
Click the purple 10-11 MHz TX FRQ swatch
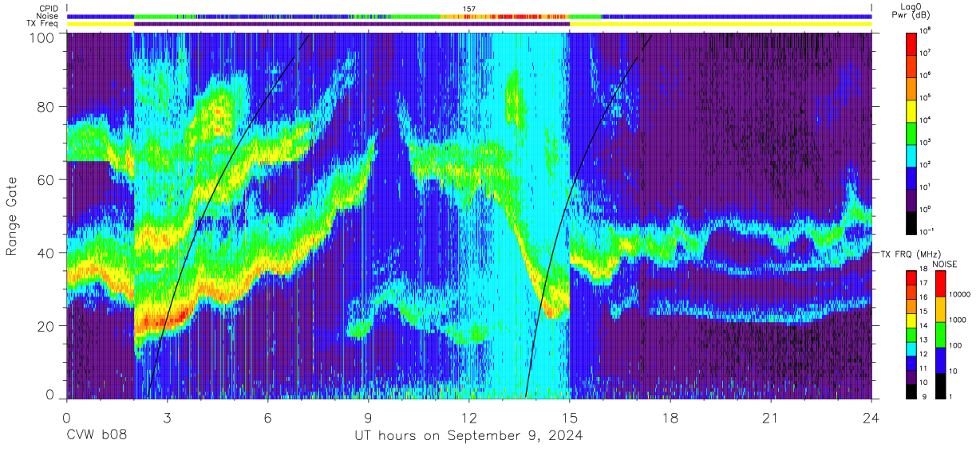point(911,377)
